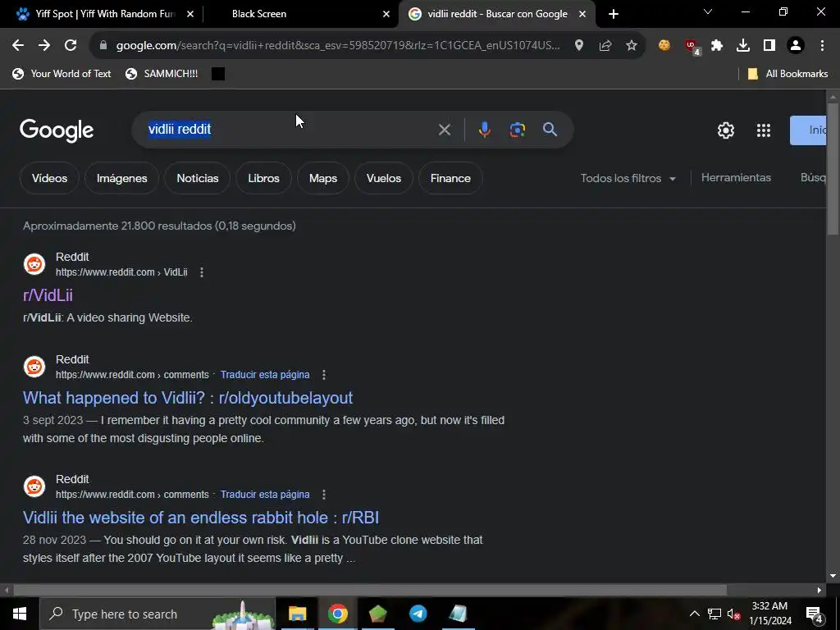
Task: Open Chrome's tab search chevron
Action: (708, 11)
